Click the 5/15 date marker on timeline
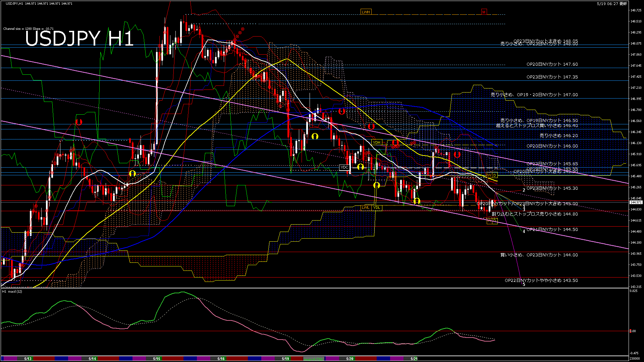The image size is (644, 362). coord(157,359)
